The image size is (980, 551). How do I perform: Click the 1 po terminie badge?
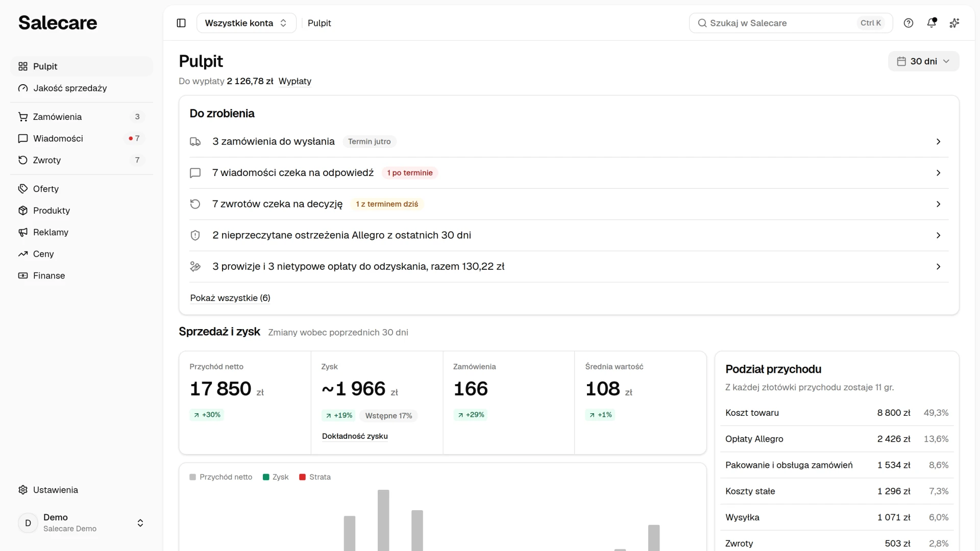click(410, 173)
